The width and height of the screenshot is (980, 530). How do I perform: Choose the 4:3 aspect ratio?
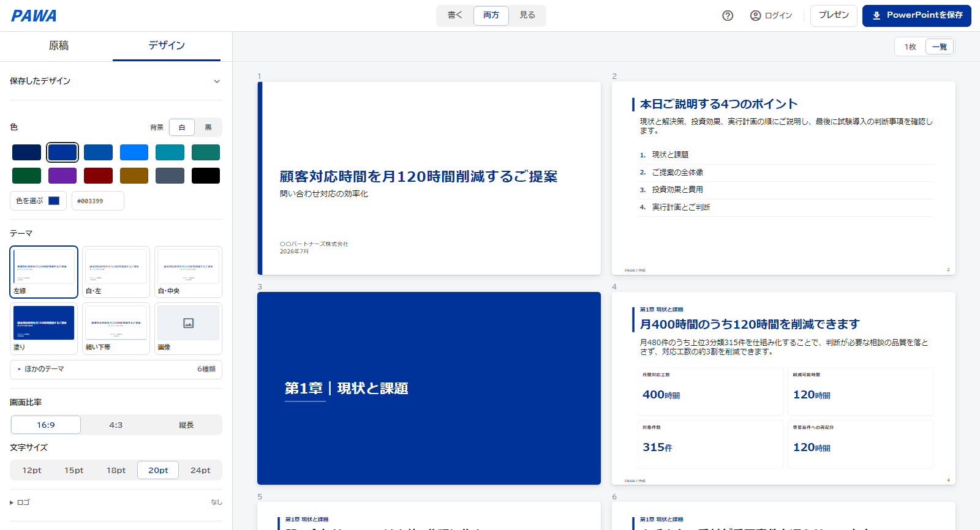click(x=116, y=425)
